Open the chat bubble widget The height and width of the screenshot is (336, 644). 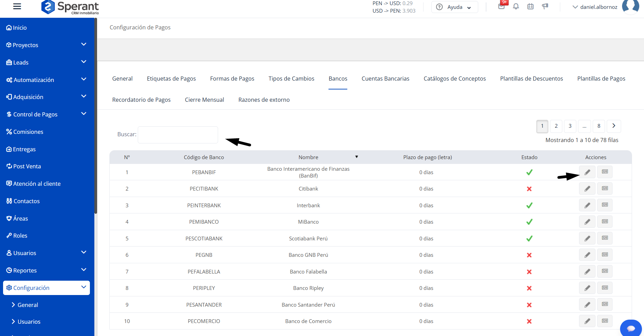[631, 328]
